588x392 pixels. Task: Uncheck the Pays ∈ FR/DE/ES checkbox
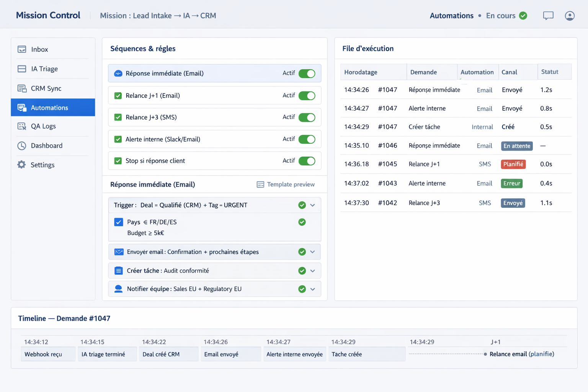[x=119, y=222]
